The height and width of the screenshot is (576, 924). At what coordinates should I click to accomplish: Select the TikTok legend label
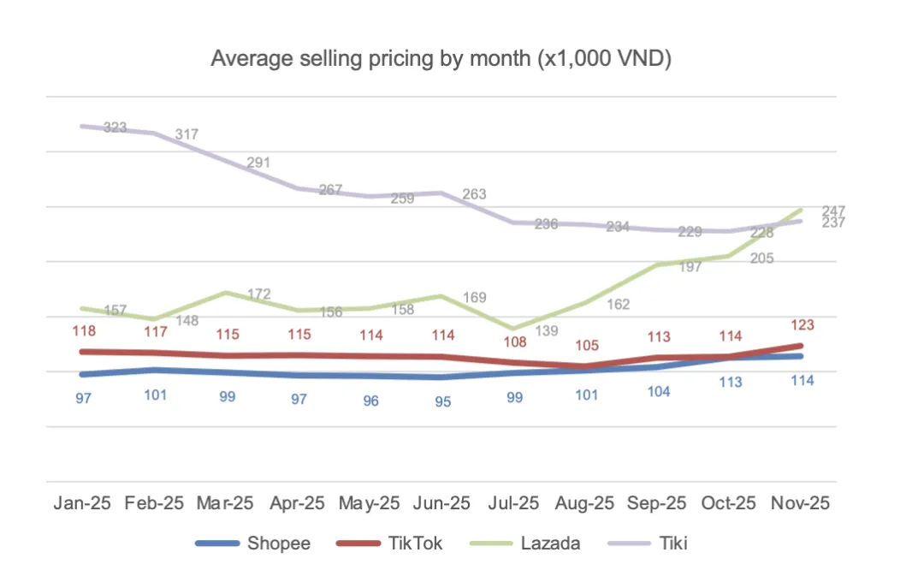[x=417, y=543]
